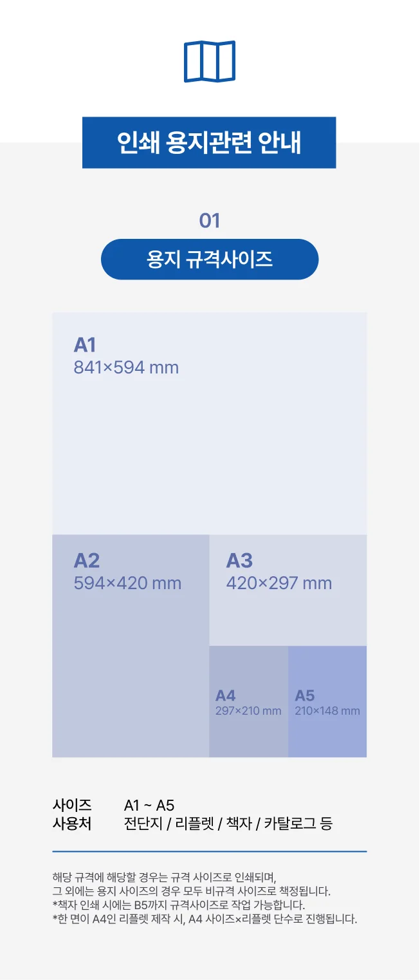This screenshot has width=420, height=980.
Task: Click the 210×148 mm dimension text
Action: tap(327, 711)
